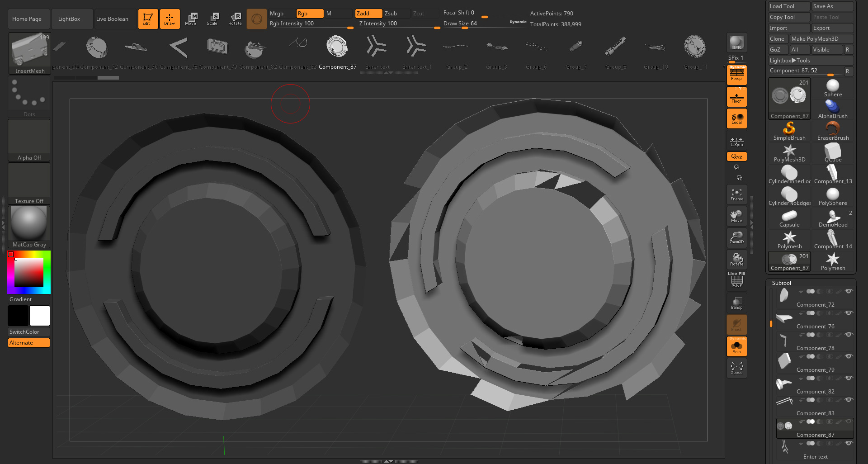Expand the Subtool panel header
The image size is (868, 464).
point(781,283)
